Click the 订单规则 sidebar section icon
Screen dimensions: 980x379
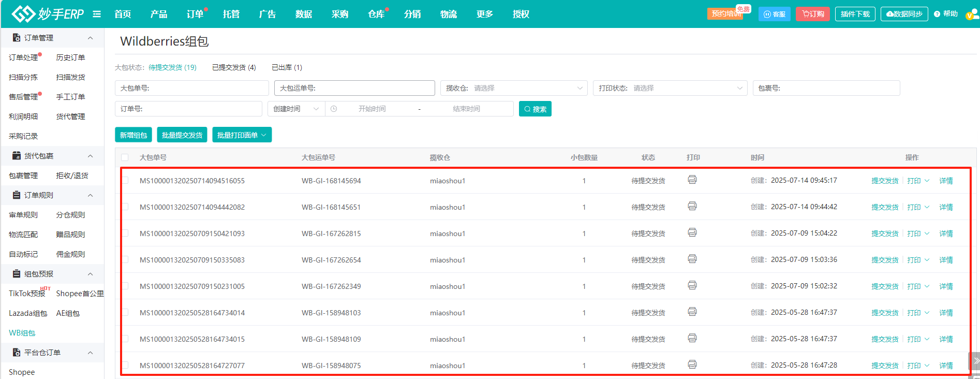(17, 195)
